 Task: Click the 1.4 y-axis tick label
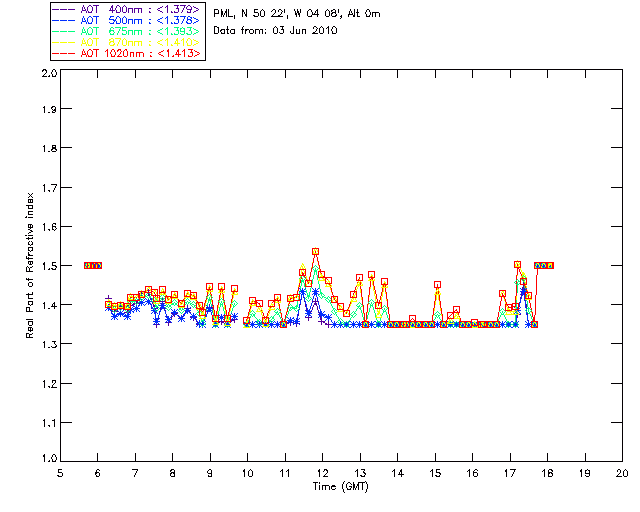click(x=49, y=305)
